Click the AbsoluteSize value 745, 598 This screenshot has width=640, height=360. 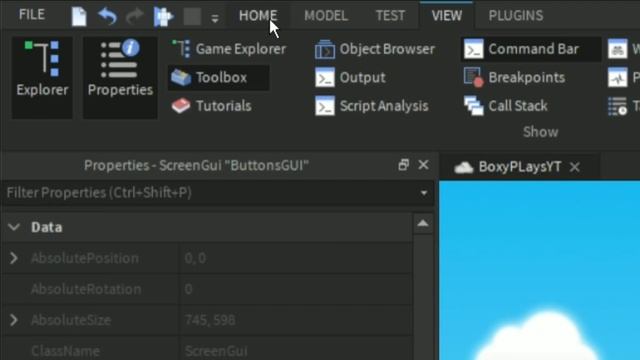[x=210, y=320]
